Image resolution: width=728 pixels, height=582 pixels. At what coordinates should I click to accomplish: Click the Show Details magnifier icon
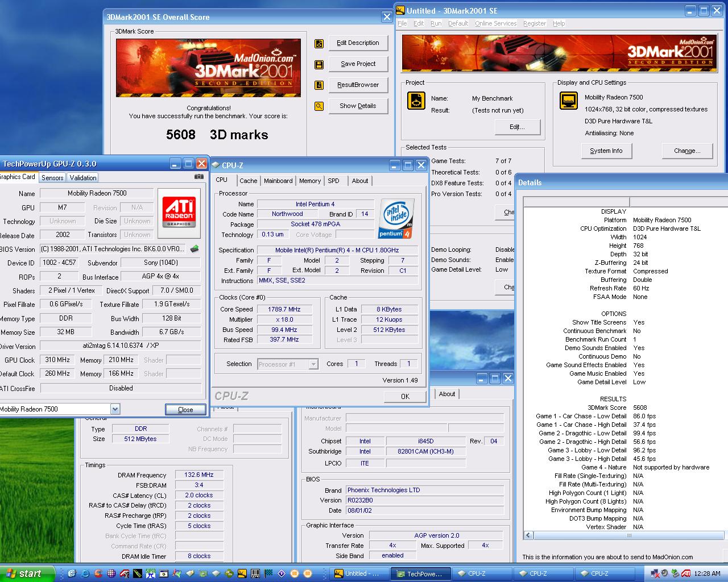(x=319, y=106)
